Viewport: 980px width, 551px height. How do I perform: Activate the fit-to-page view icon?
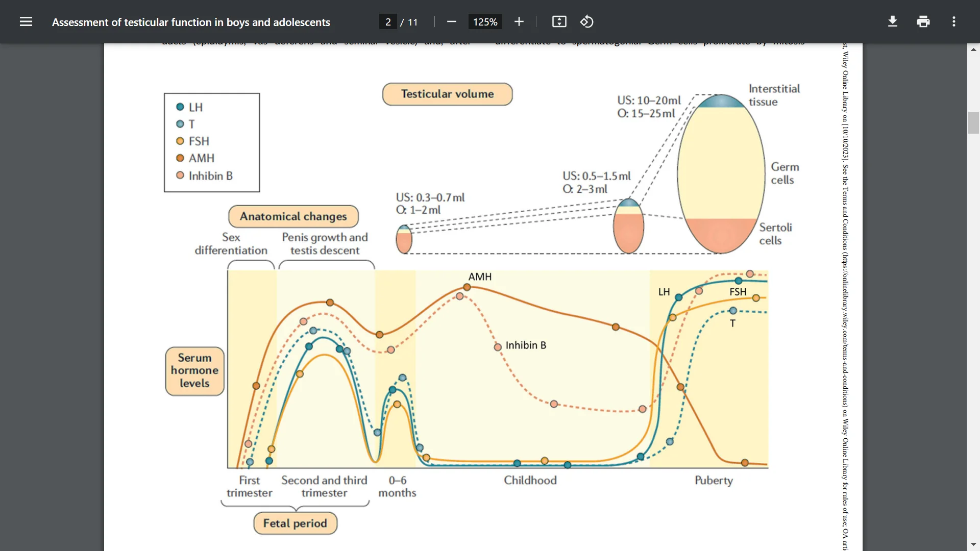[559, 21]
